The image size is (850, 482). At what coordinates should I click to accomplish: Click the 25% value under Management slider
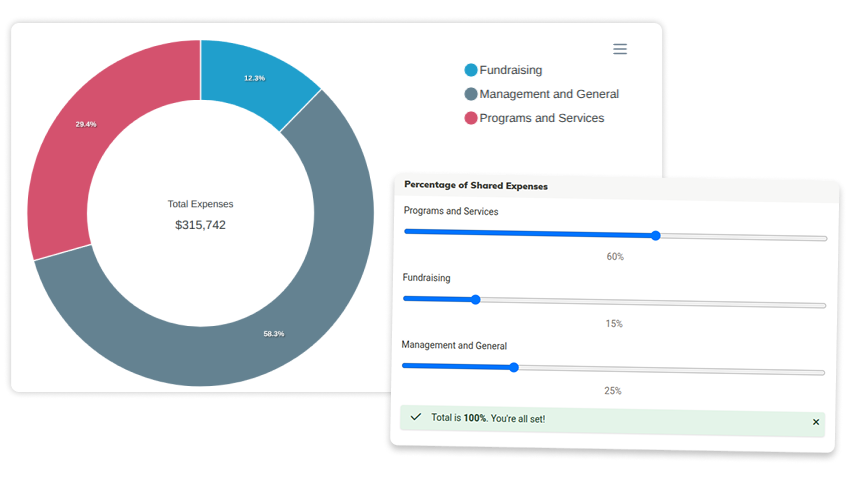pos(613,391)
